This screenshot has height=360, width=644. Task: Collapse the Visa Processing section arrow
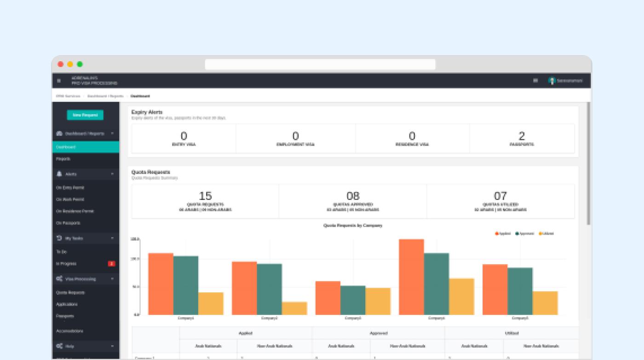click(x=112, y=279)
